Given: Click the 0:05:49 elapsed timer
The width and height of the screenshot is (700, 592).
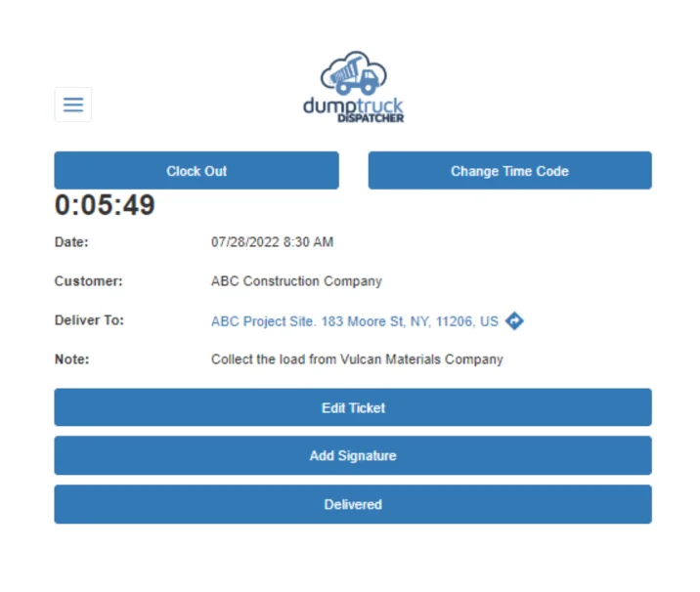Looking at the screenshot, I should [x=105, y=205].
